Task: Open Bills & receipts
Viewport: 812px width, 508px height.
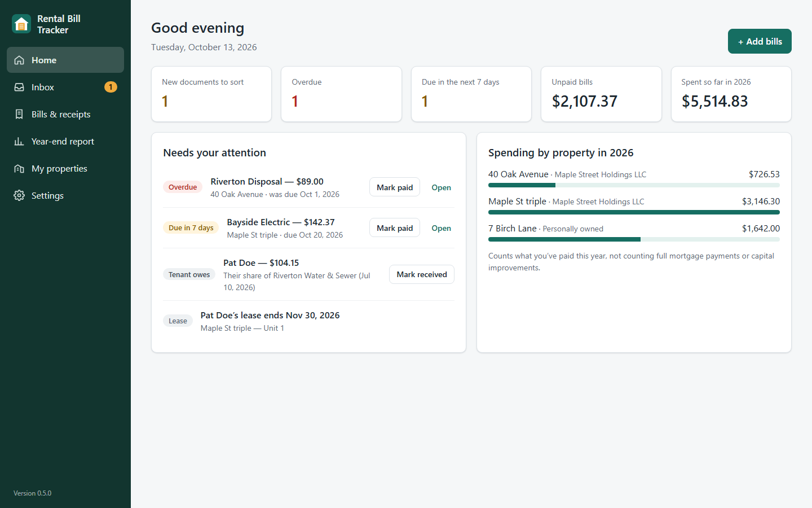Action: click(x=65, y=114)
